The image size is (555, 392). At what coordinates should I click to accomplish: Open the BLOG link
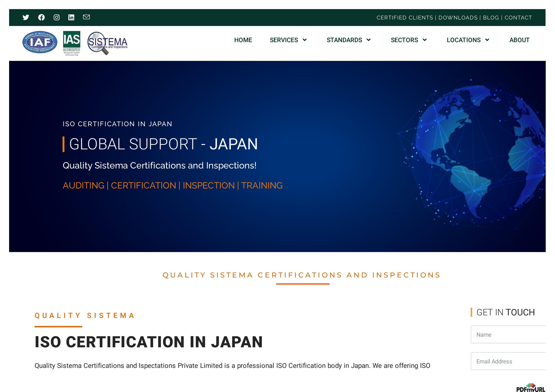coord(490,17)
